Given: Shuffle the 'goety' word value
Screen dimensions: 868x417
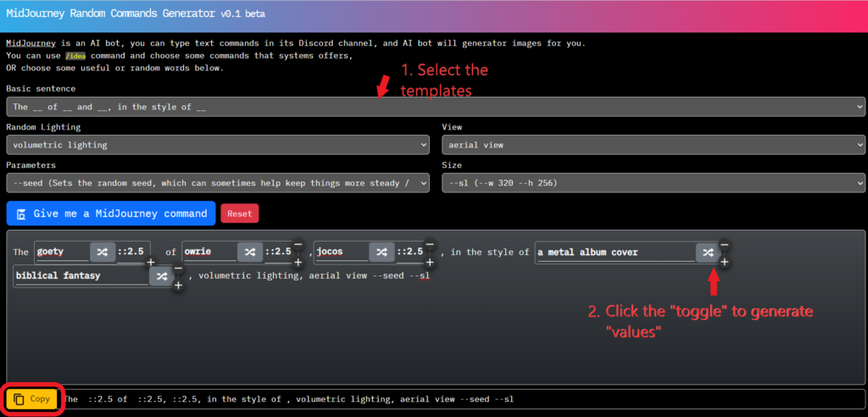Looking at the screenshot, I should click(103, 252).
